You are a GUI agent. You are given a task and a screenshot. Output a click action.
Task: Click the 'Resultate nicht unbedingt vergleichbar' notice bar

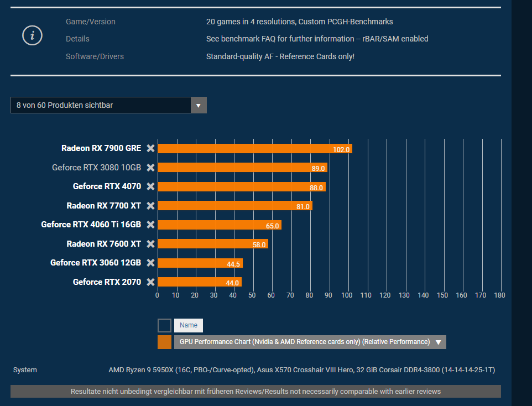click(256, 392)
